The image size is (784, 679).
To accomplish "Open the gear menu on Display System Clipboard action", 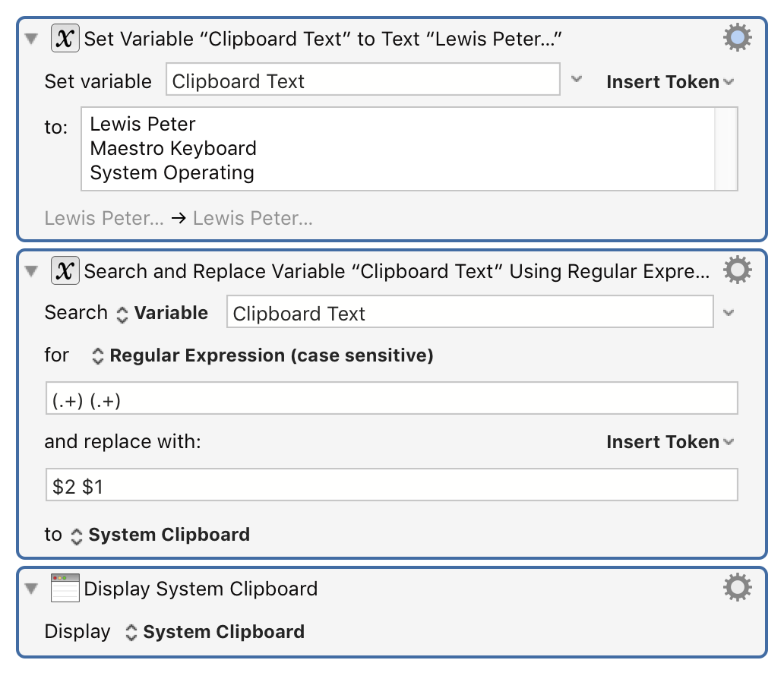I will coord(736,586).
